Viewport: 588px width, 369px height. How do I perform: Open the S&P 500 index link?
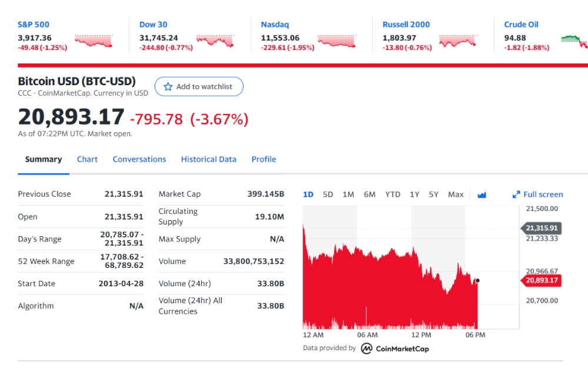(x=34, y=24)
